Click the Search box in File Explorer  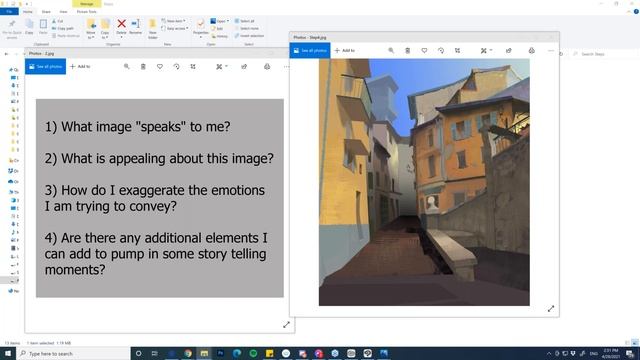(x=603, y=54)
